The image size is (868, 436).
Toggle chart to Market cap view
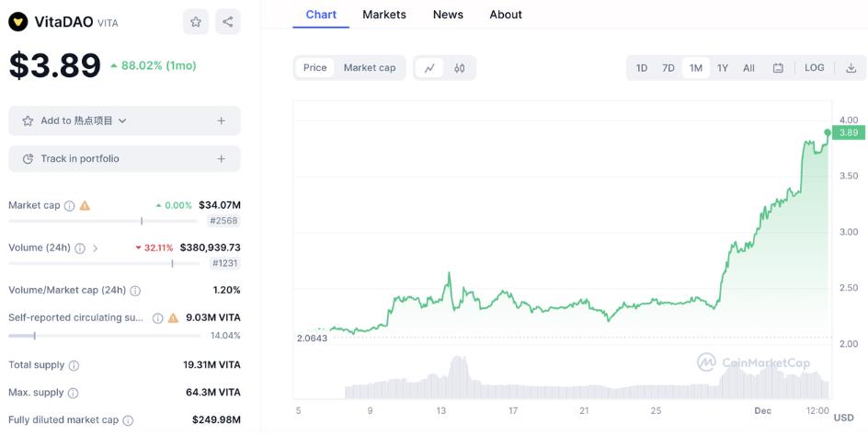click(370, 68)
